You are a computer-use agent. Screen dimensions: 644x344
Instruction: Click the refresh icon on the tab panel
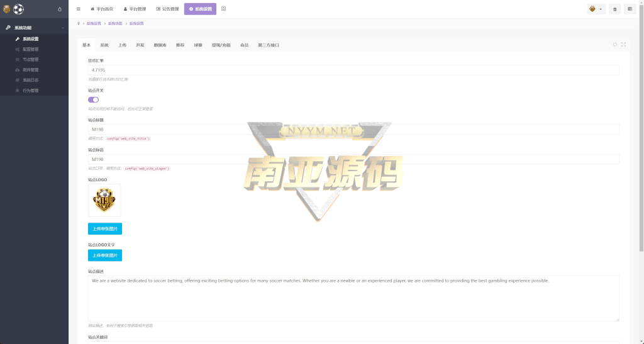[x=615, y=45]
